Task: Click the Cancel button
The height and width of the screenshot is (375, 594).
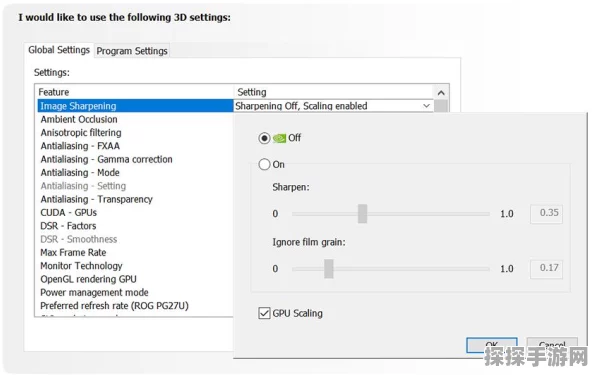Action: pyautogui.click(x=552, y=345)
